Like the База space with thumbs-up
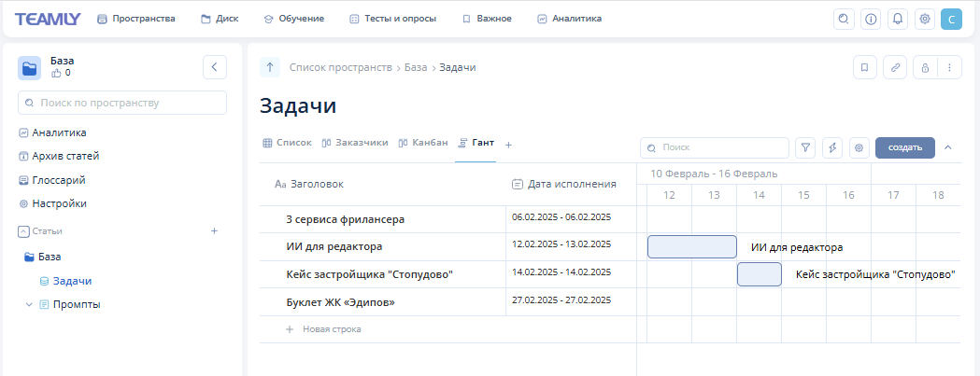The width and height of the screenshot is (980, 376). point(57,73)
